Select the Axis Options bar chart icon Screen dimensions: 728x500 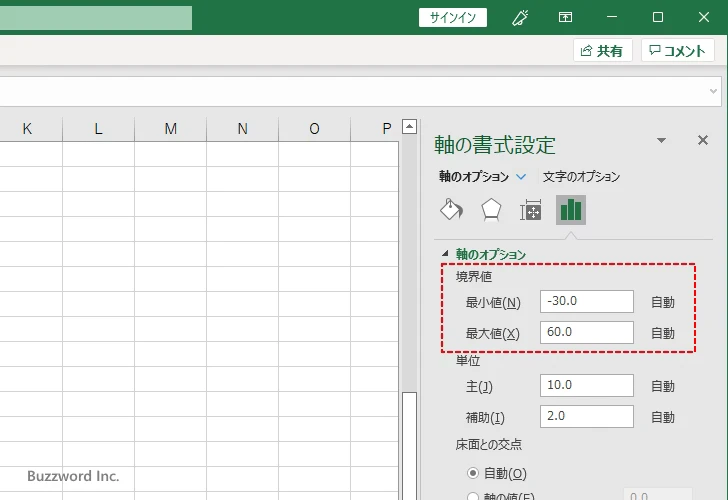coord(571,210)
